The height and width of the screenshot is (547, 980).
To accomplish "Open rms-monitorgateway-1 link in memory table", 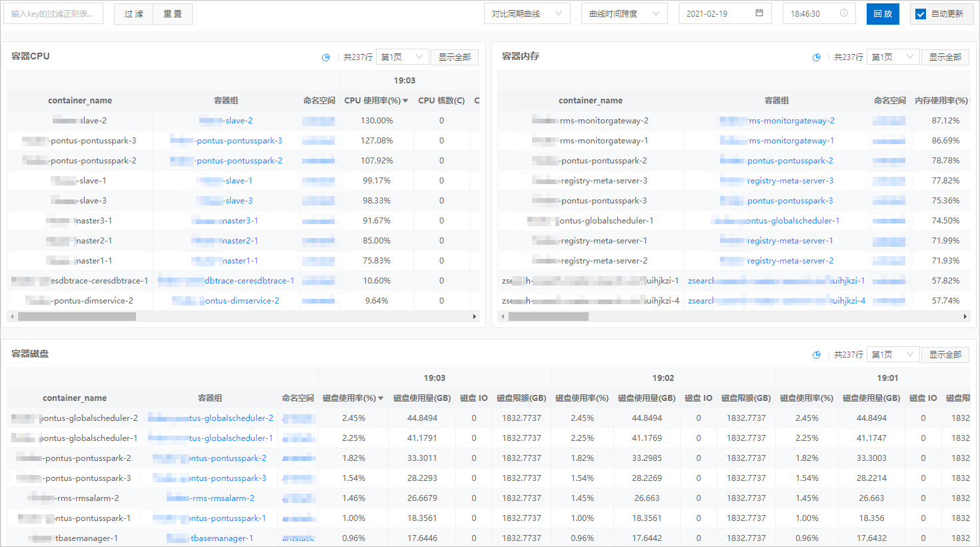I will click(777, 141).
